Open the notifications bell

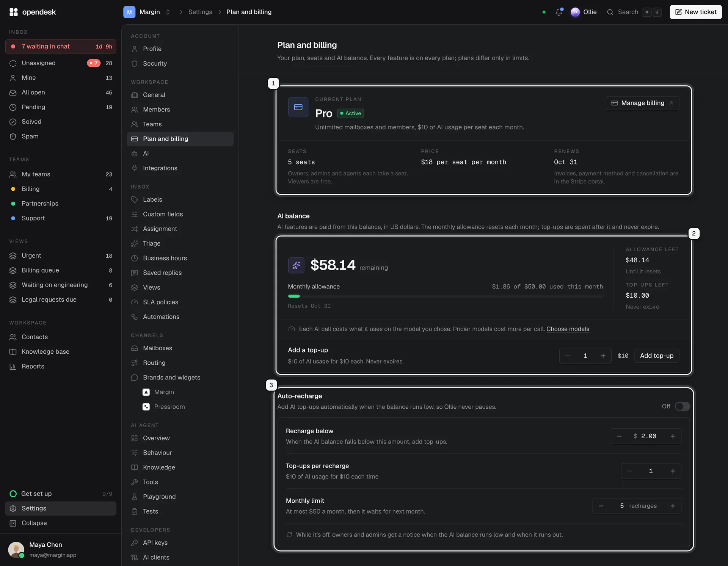(x=559, y=12)
